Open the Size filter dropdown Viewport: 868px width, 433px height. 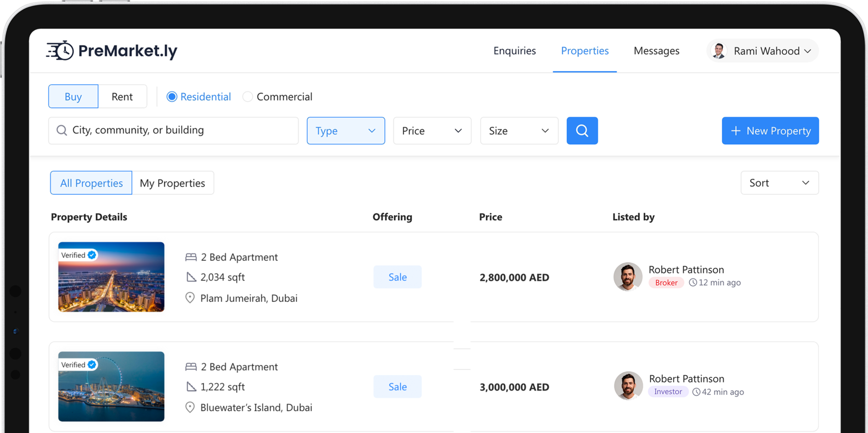[x=519, y=131]
